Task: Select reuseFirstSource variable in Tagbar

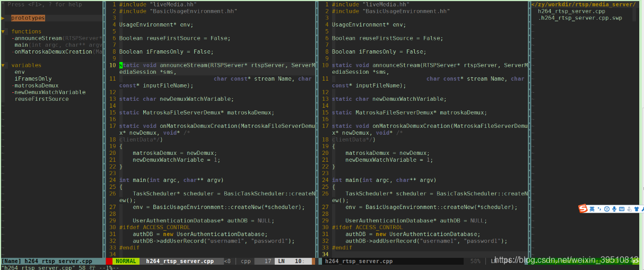Action: coord(41,99)
